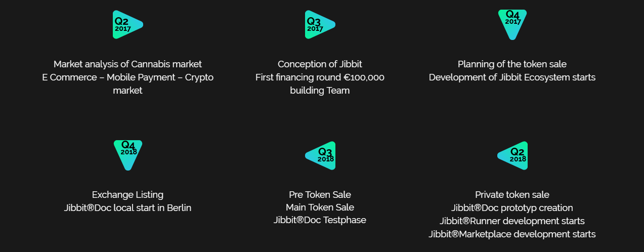The width and height of the screenshot is (644, 252).
Task: Click 'Planning of the token sale' text
Action: tap(512, 64)
